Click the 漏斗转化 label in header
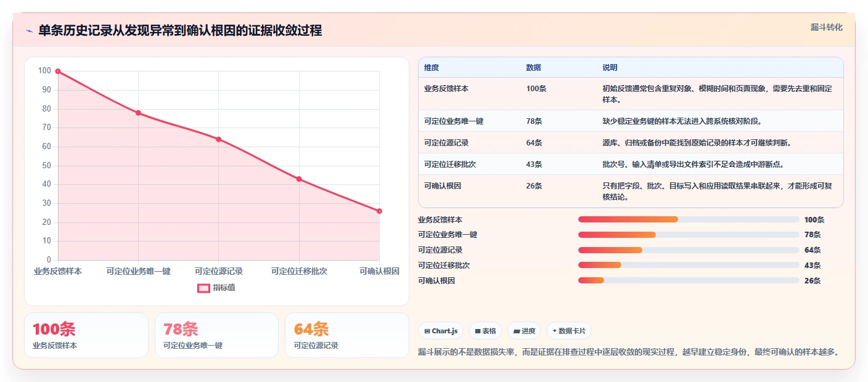Screen dimensions: 868x382 826,27
